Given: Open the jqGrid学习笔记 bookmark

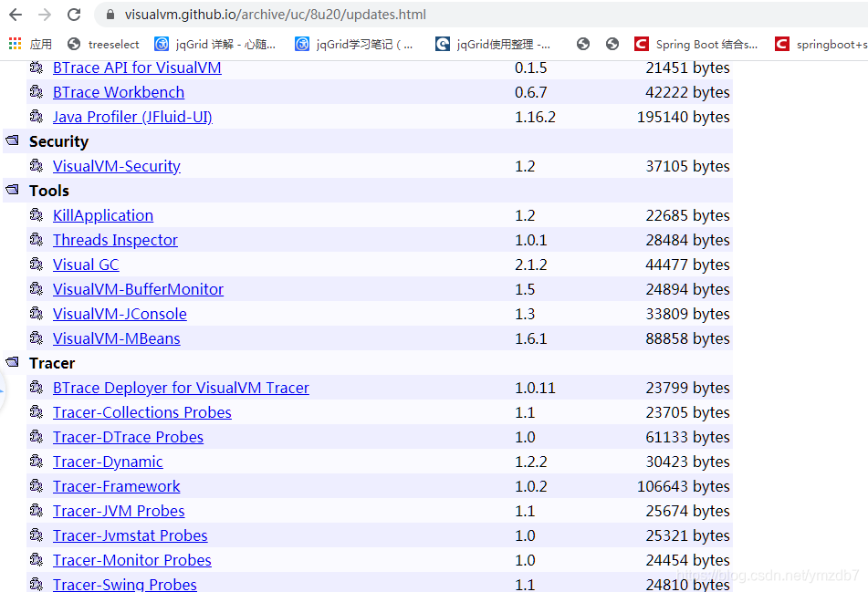Looking at the screenshot, I should (354, 45).
